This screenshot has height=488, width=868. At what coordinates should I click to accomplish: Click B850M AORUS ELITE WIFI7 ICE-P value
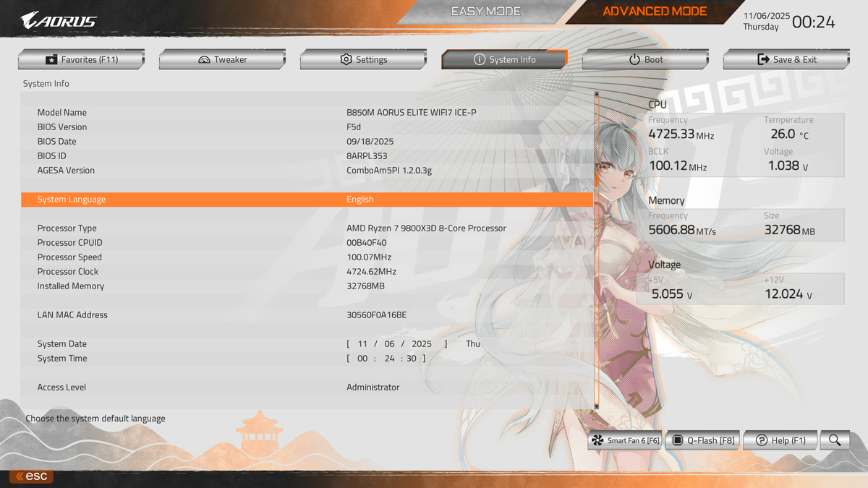412,113
